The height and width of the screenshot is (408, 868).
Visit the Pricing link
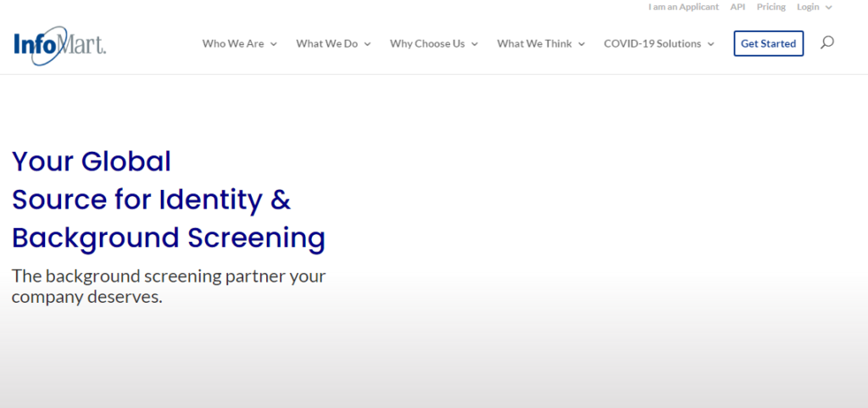coord(771,7)
